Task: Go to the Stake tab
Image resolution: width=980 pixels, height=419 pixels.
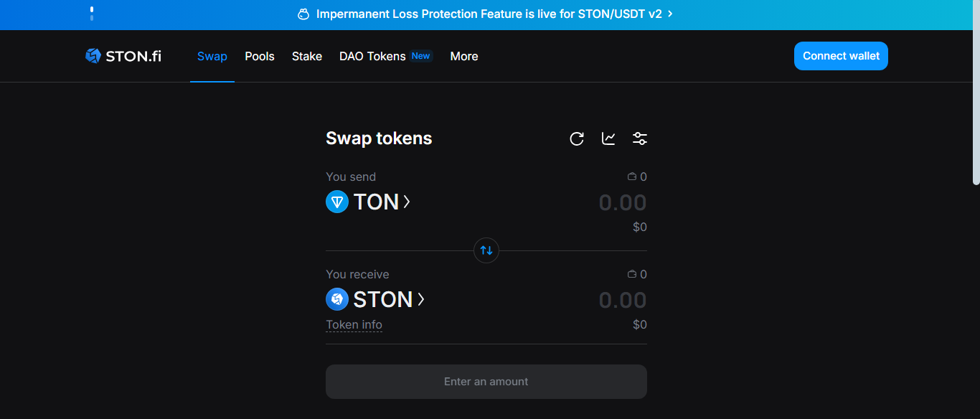Action: click(x=307, y=56)
